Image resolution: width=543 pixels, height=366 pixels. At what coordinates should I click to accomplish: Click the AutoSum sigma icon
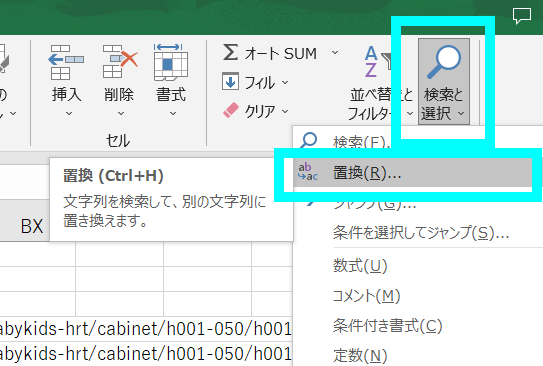click(230, 52)
